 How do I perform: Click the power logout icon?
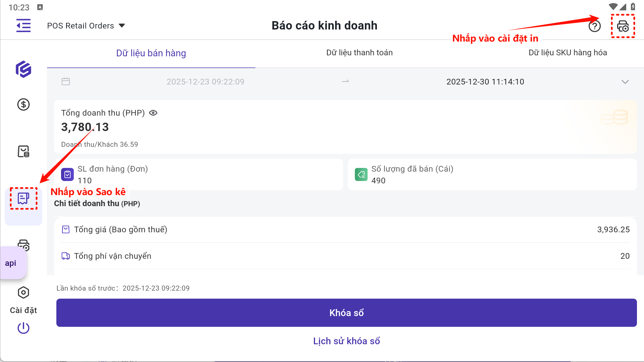23,328
